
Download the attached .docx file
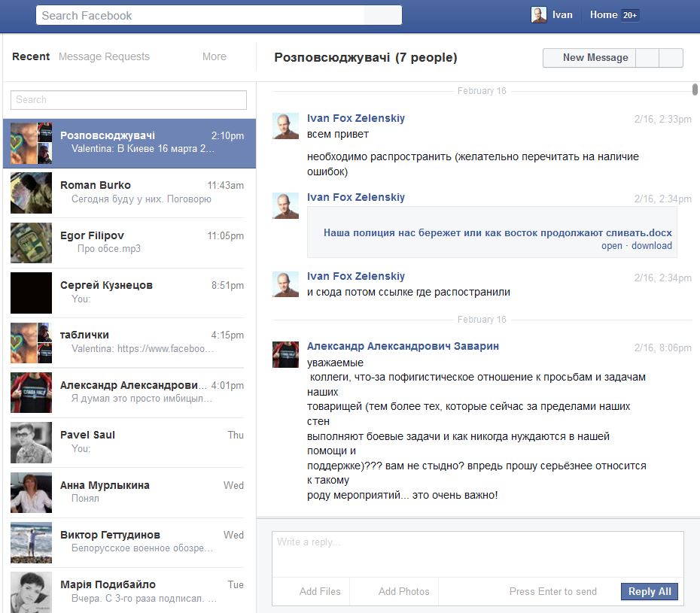(x=651, y=246)
